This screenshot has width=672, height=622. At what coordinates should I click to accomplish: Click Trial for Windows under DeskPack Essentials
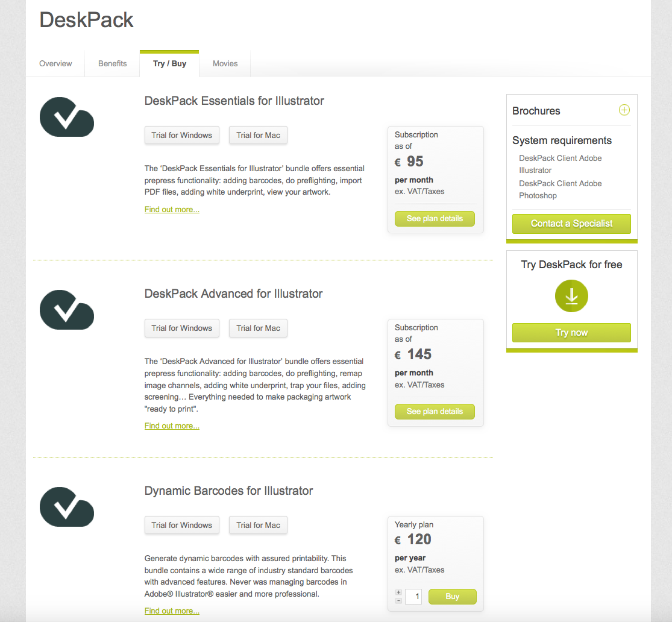[x=181, y=135]
